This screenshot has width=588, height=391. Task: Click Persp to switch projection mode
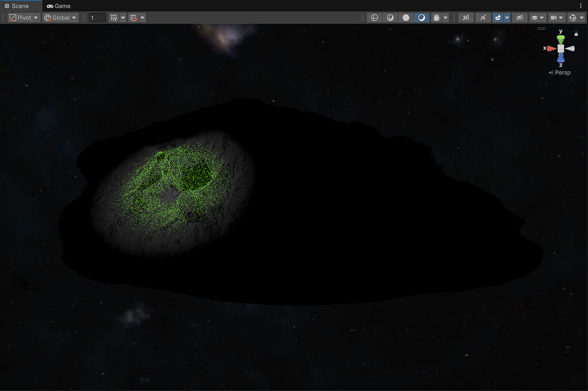point(561,72)
